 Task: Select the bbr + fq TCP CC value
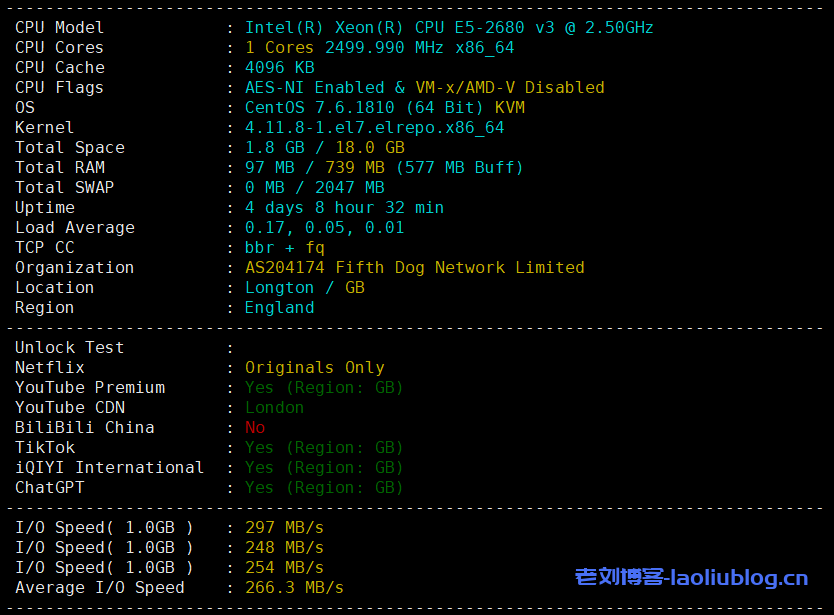click(x=284, y=248)
